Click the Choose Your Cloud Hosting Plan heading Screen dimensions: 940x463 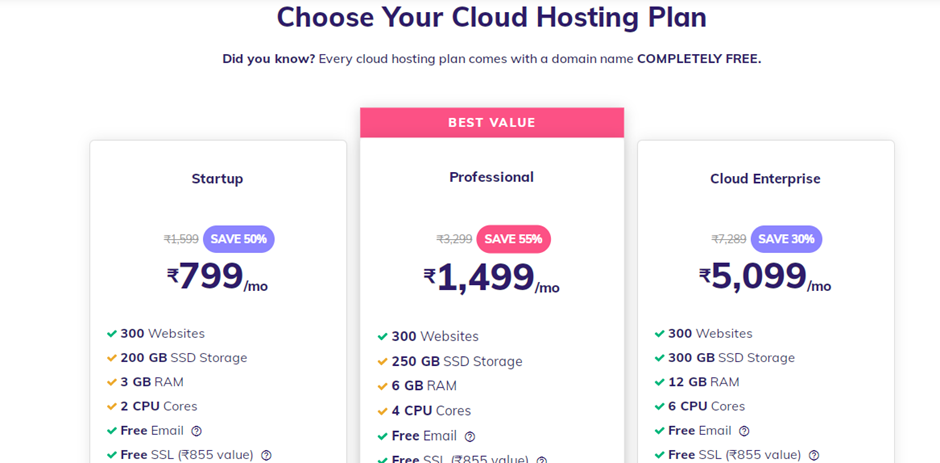491,17
